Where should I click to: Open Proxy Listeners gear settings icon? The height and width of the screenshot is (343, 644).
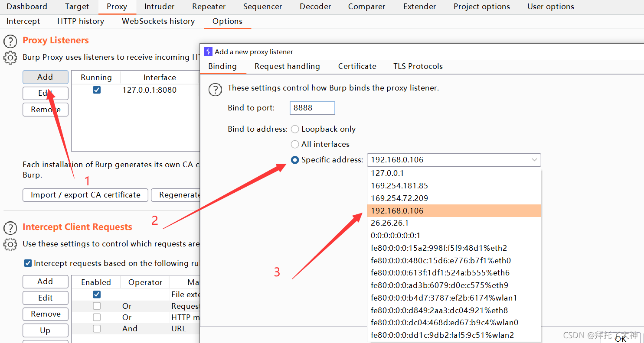[10, 58]
